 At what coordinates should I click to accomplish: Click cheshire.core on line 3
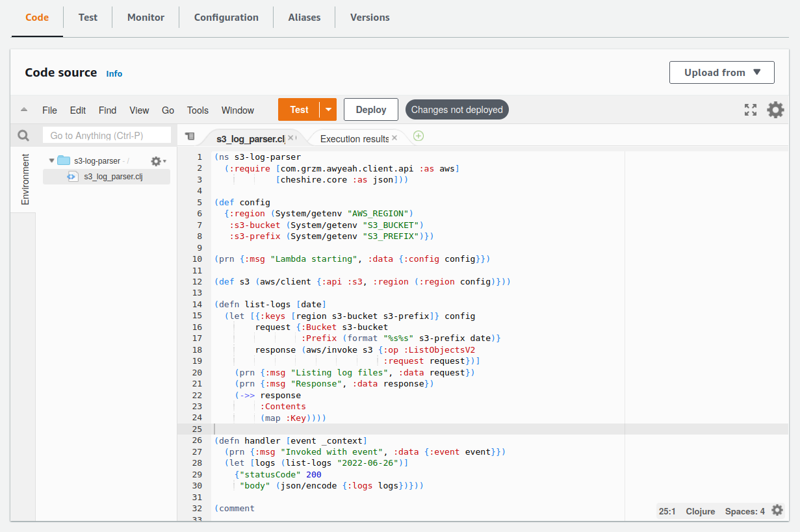click(314, 179)
